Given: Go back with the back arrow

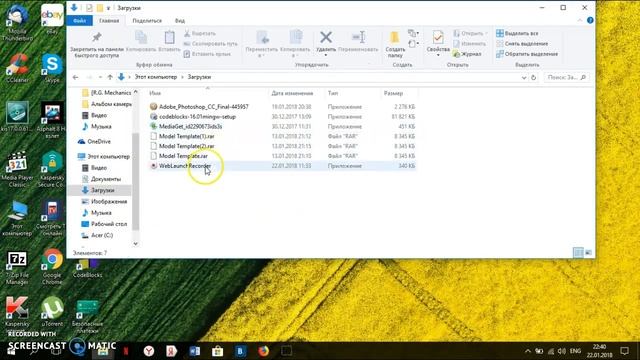Looking at the screenshot, I should coord(76,77).
